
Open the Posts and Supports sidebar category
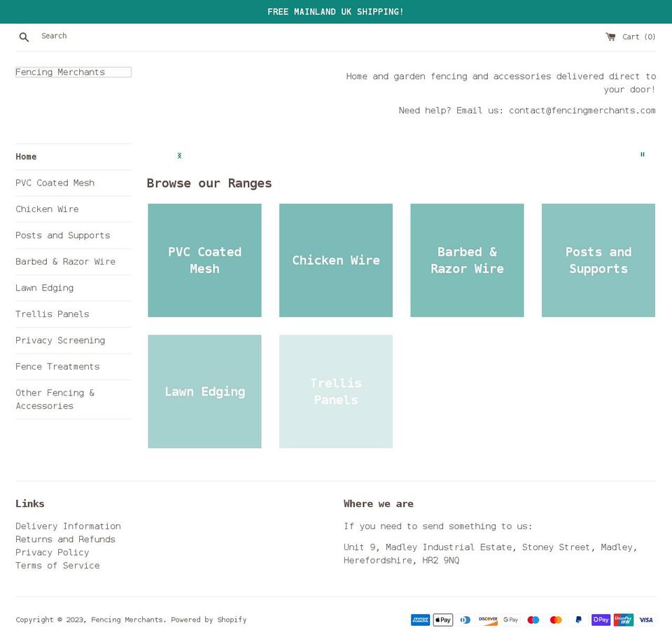pos(63,235)
